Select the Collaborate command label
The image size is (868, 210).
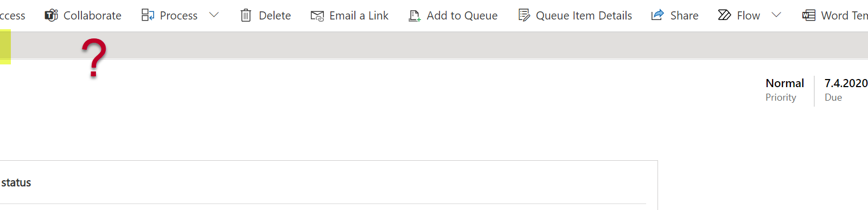click(92, 16)
